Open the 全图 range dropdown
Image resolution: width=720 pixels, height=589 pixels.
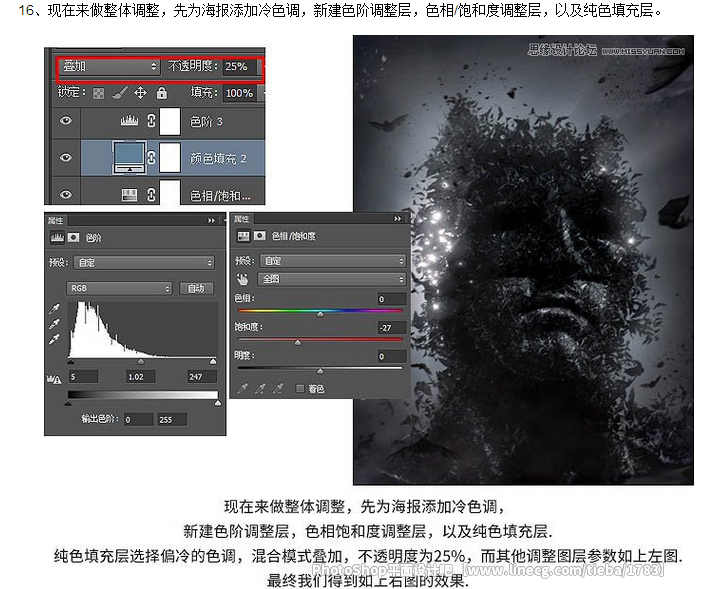point(333,279)
